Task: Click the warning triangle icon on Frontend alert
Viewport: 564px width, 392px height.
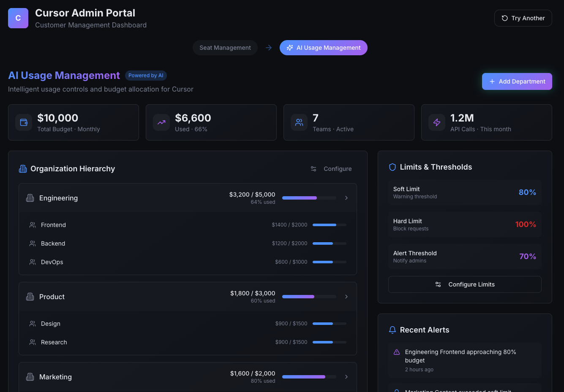Action: click(397, 352)
